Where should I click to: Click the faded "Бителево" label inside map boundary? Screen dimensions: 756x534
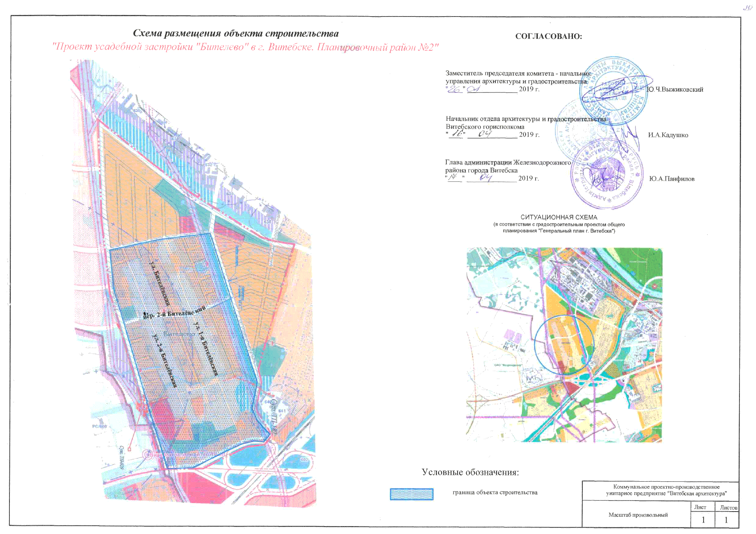[179, 334]
